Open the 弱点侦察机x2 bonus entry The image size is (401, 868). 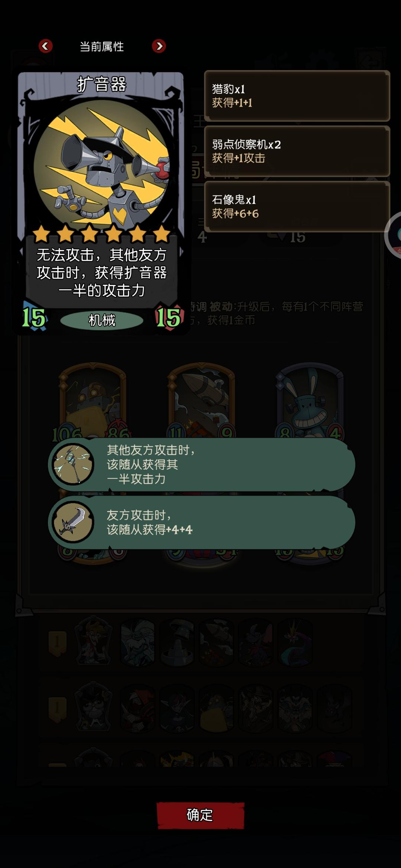pyautogui.click(x=297, y=151)
